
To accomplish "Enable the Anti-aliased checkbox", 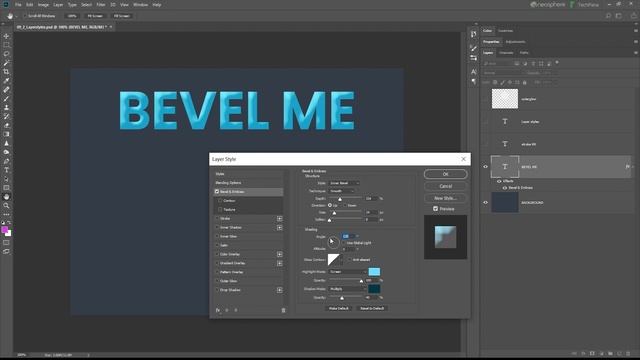I will [x=349, y=260].
